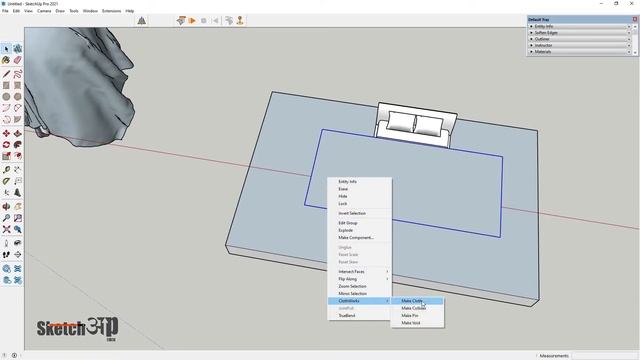Select the Rotated Rectangle tool
The height and width of the screenshot is (360, 640).
coord(18,85)
